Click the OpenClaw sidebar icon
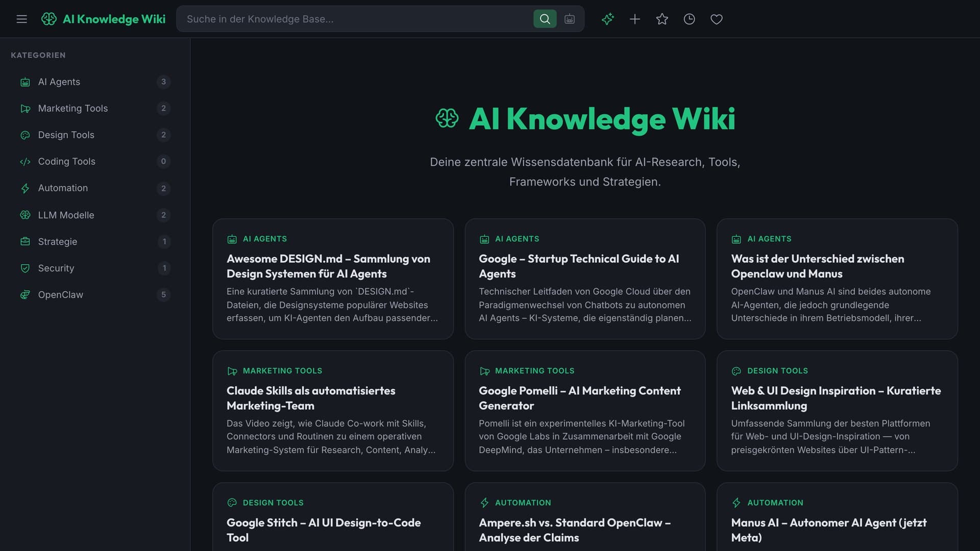 25,294
